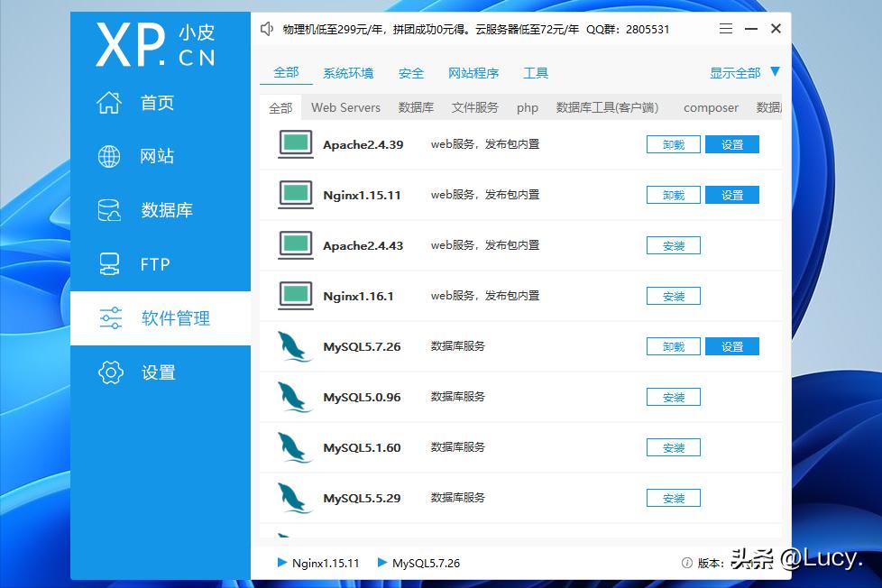
Task: Select the 网站程序 tab
Action: click(x=473, y=73)
